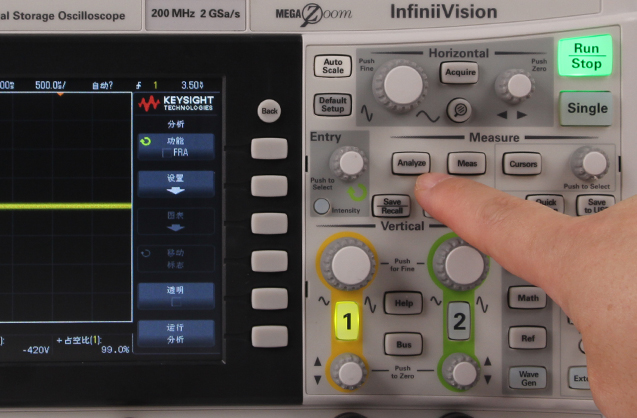Tap the Default Setup key

[x=332, y=104]
